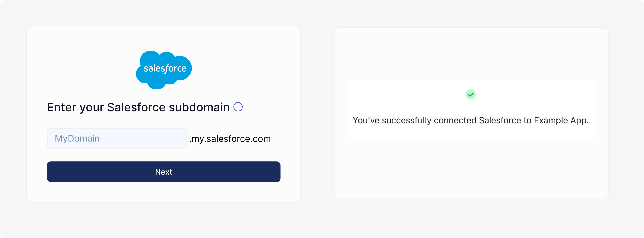Click the word "Salesforce" in the heading
The image size is (644, 238).
tap(136, 107)
